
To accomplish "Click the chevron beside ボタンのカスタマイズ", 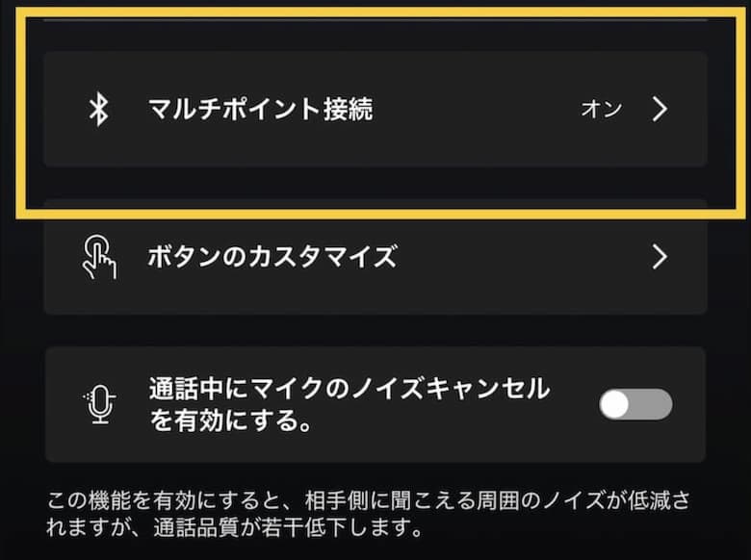I will click(x=660, y=257).
